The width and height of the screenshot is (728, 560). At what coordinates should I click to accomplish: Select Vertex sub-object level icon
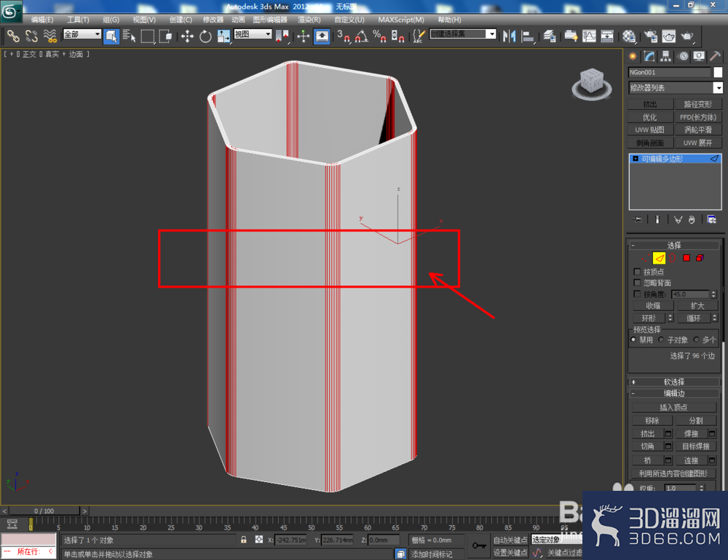tap(645, 259)
